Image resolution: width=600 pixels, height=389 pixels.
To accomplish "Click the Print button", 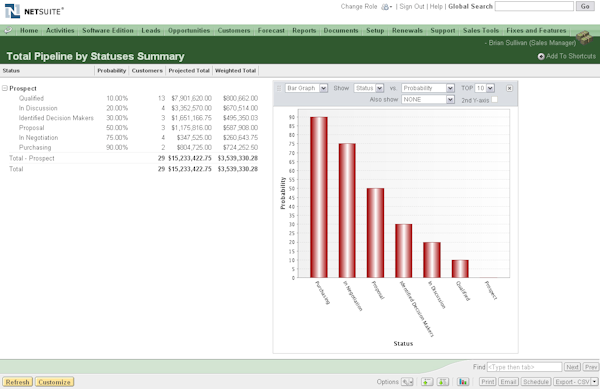I will (488, 382).
